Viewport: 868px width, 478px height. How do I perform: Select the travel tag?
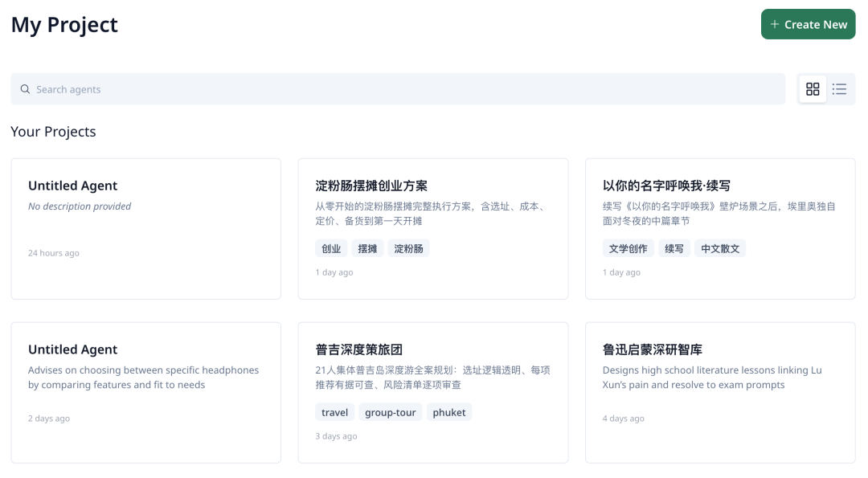coord(334,412)
